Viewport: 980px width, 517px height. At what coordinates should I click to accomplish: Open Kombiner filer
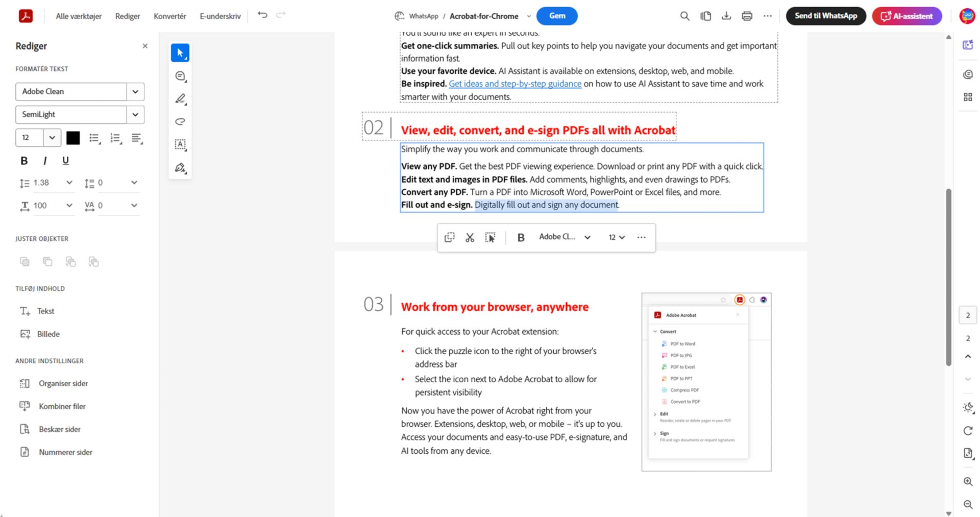pos(52,406)
